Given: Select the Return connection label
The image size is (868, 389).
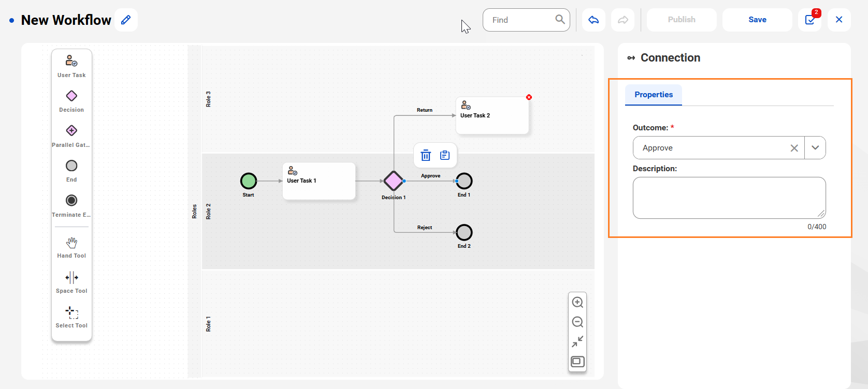Looking at the screenshot, I should coord(425,110).
